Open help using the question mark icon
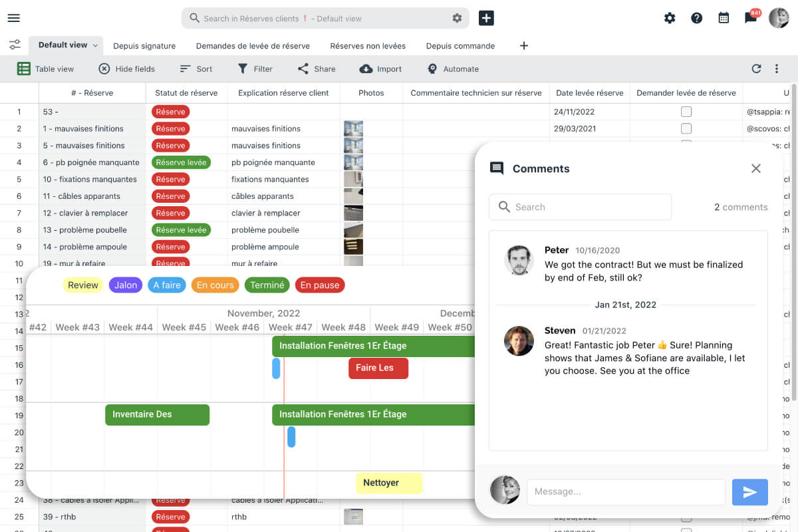 [696, 18]
